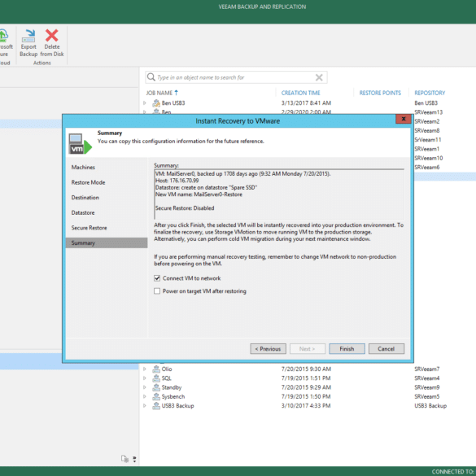This screenshot has width=476, height=476.
Task: Select the 'SRVeeam6' repository cell
Action: 427,168
